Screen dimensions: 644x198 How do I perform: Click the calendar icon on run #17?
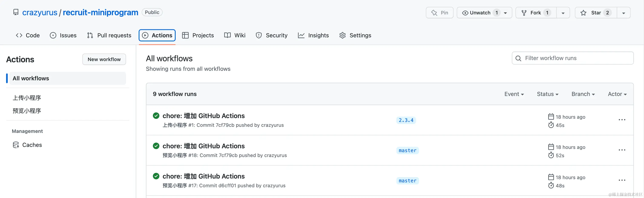tap(551, 177)
